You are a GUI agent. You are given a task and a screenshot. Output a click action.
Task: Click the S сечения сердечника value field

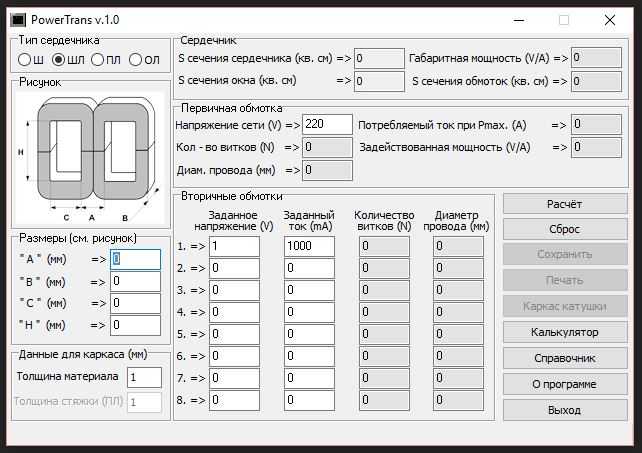pos(379,58)
